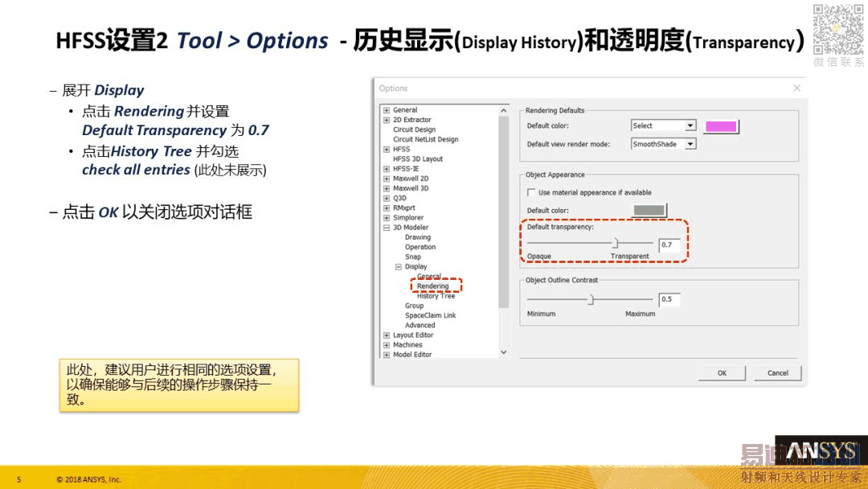The width and height of the screenshot is (868, 489).
Task: Select HFSS 3D Layout entry
Action: coord(417,159)
